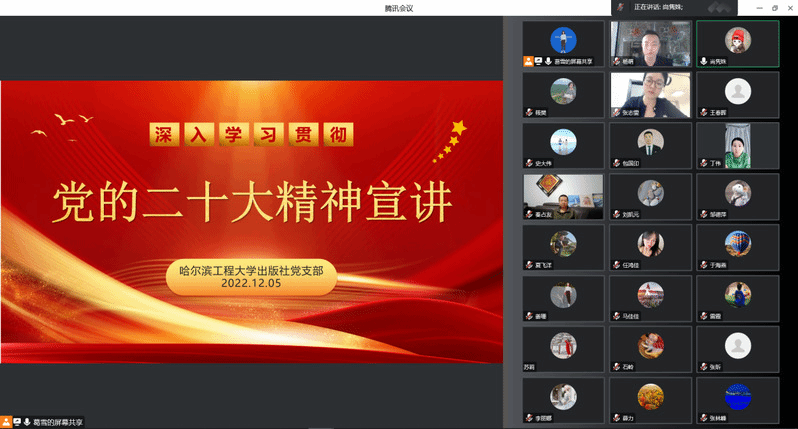Click the muted mic icon beside 马佳佳
Viewport: 798px width, 429px height.
(x=616, y=316)
